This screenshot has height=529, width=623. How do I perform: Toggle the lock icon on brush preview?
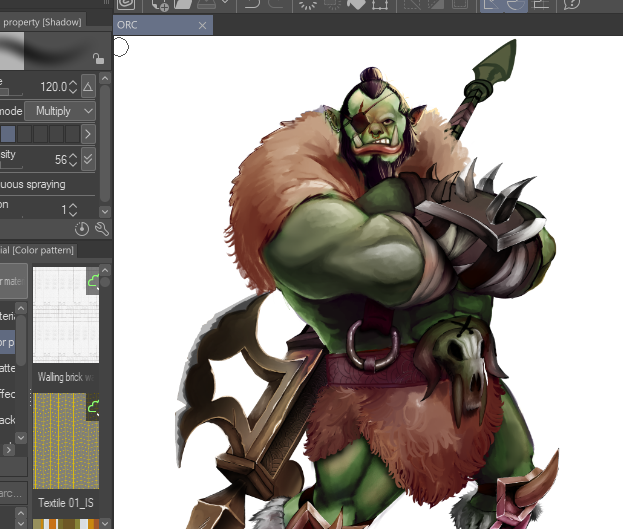(x=97, y=59)
